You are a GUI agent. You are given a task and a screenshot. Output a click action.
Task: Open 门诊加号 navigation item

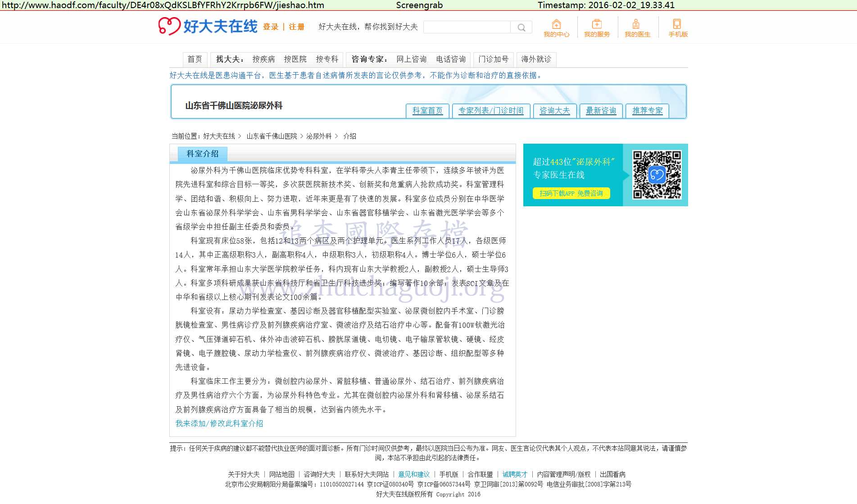pyautogui.click(x=493, y=59)
